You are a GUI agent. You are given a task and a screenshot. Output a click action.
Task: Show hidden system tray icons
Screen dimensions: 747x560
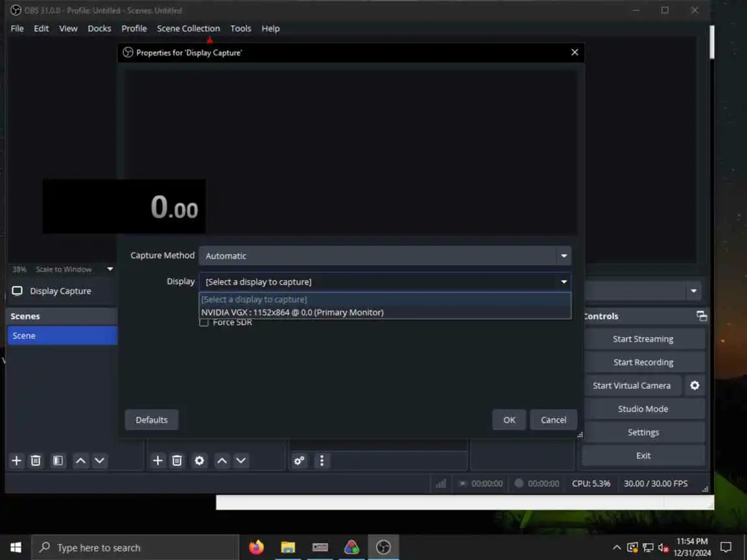click(x=617, y=547)
